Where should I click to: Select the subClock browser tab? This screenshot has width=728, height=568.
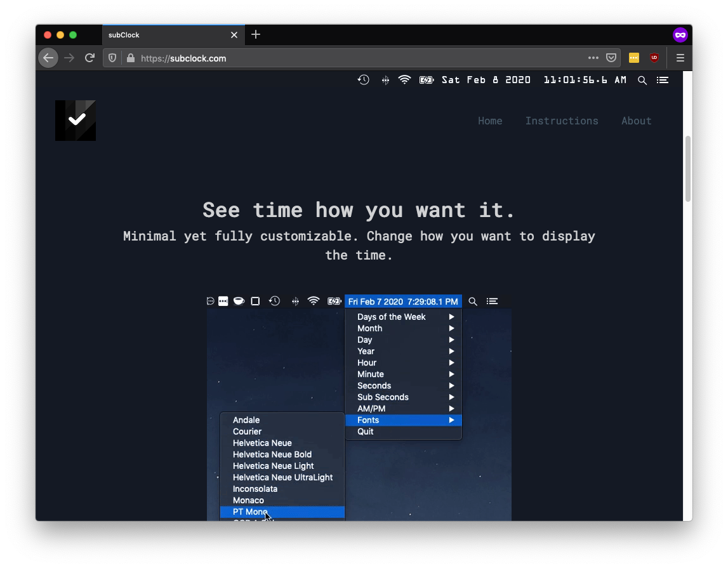pos(173,35)
